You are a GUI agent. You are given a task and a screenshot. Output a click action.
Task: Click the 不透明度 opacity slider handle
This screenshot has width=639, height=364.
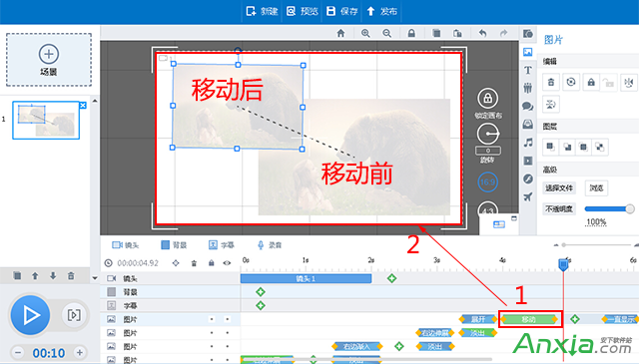(630, 208)
